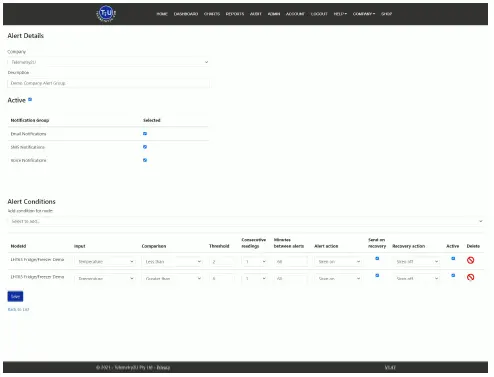The width and height of the screenshot is (494, 377).
Task: Open the Less than comparison dropdown
Action: point(173,263)
